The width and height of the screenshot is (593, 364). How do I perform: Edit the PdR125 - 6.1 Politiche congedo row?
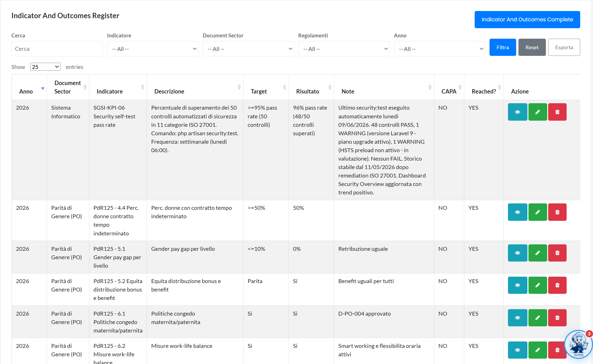click(537, 318)
